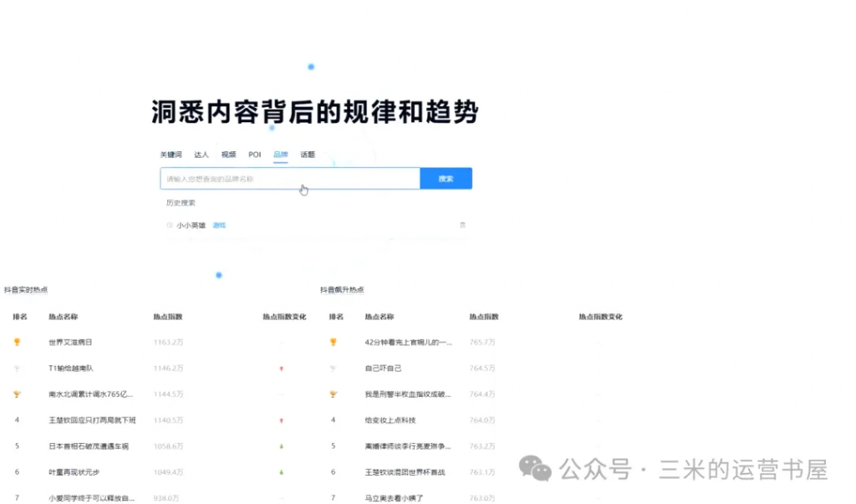
Task: Click the bronze trophy beside 南水北调累计调水
Action: [x=17, y=394]
